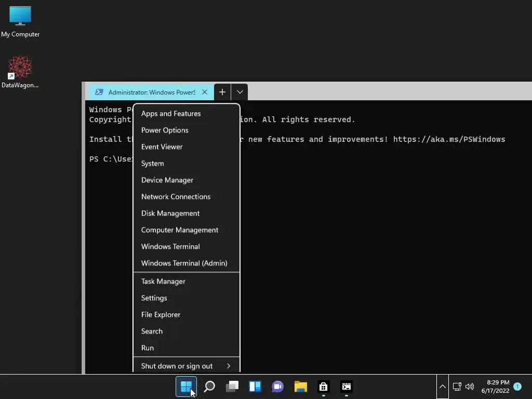Launch Chat (Teams) icon on taskbar
The image size is (532, 399).
277,387
